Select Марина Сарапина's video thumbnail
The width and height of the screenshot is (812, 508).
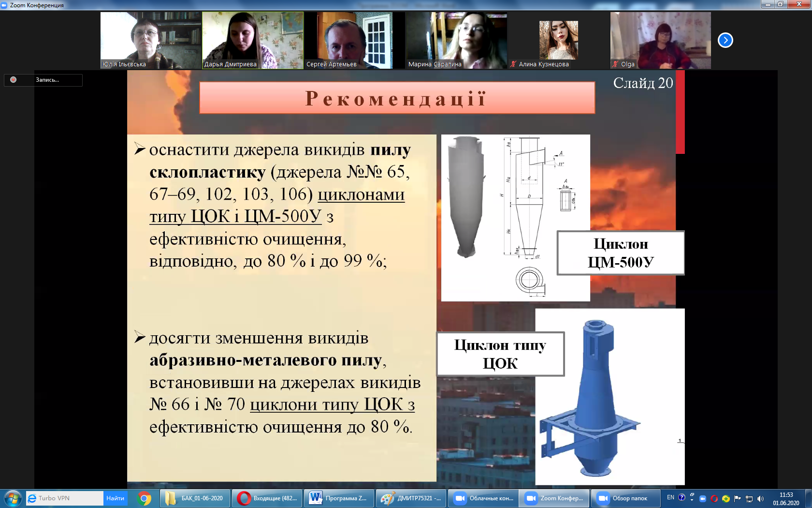(x=457, y=40)
